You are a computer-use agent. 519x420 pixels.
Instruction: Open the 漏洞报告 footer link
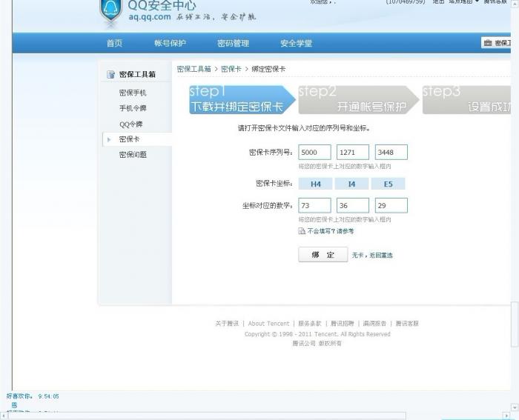[374, 324]
